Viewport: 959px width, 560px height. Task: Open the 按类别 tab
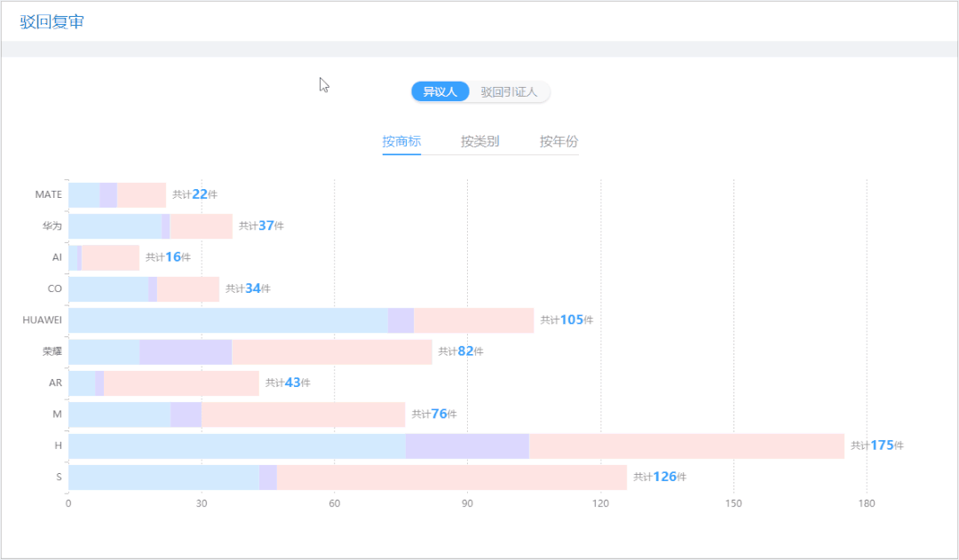[480, 142]
